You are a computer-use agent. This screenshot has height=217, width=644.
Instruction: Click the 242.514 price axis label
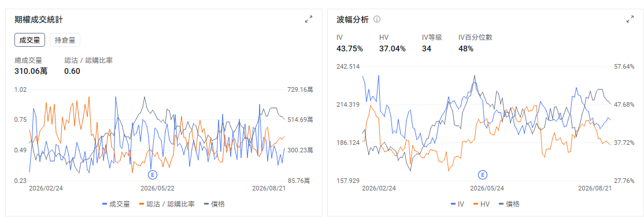tap(348, 66)
